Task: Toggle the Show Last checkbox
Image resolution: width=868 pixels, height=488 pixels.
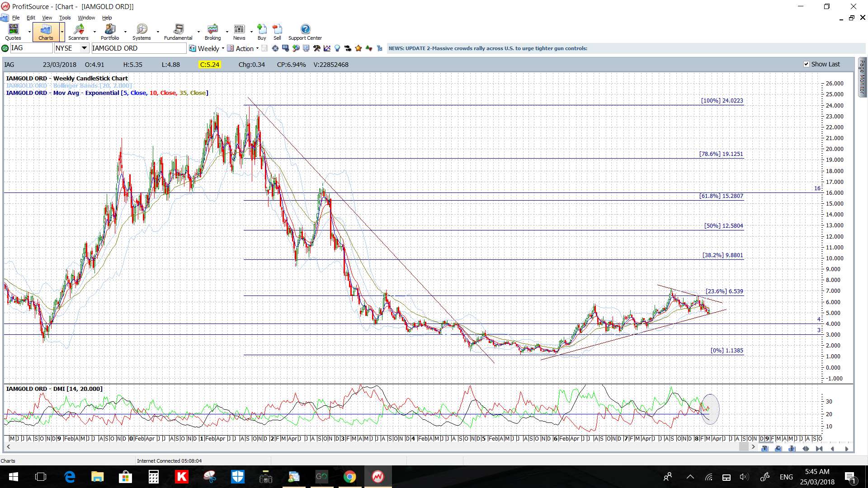Action: (807, 64)
